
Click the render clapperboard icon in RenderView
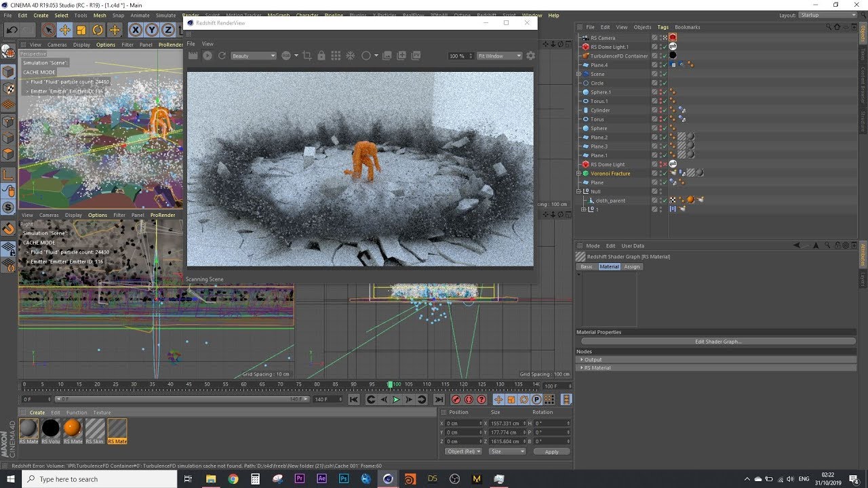(x=193, y=56)
